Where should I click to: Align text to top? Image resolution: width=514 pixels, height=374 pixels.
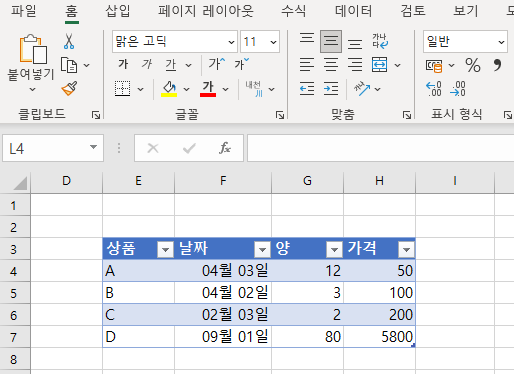[307, 39]
